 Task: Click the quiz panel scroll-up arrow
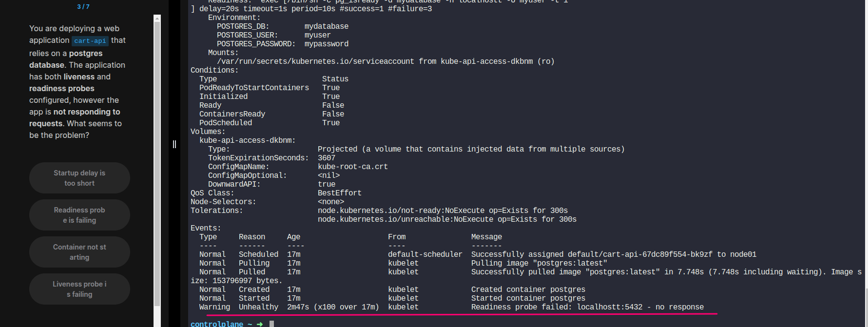pos(157,19)
